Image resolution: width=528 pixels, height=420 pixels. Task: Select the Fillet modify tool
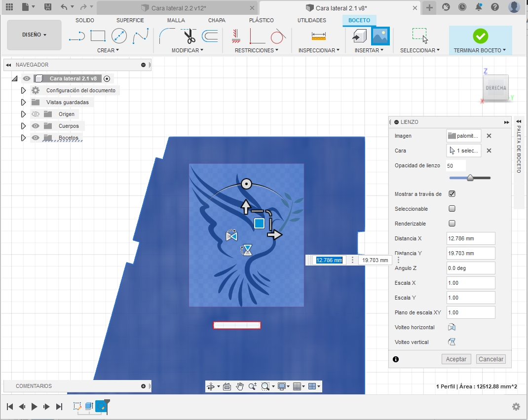click(167, 36)
